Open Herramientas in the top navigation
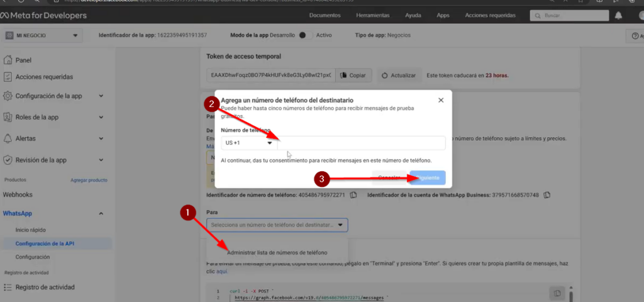The width and height of the screenshot is (644, 302). click(x=372, y=16)
